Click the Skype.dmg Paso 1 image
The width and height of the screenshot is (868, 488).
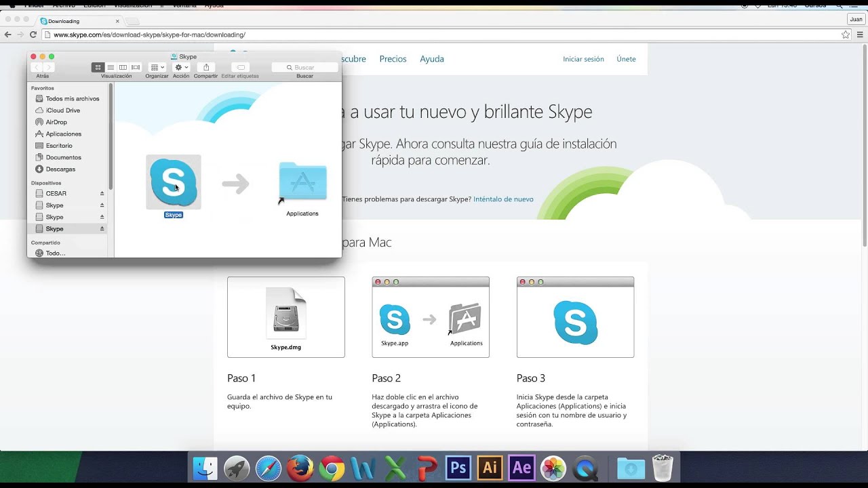286,317
